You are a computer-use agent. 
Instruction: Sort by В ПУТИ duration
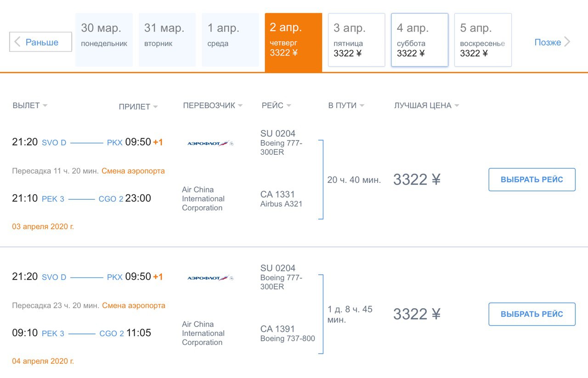click(x=346, y=106)
